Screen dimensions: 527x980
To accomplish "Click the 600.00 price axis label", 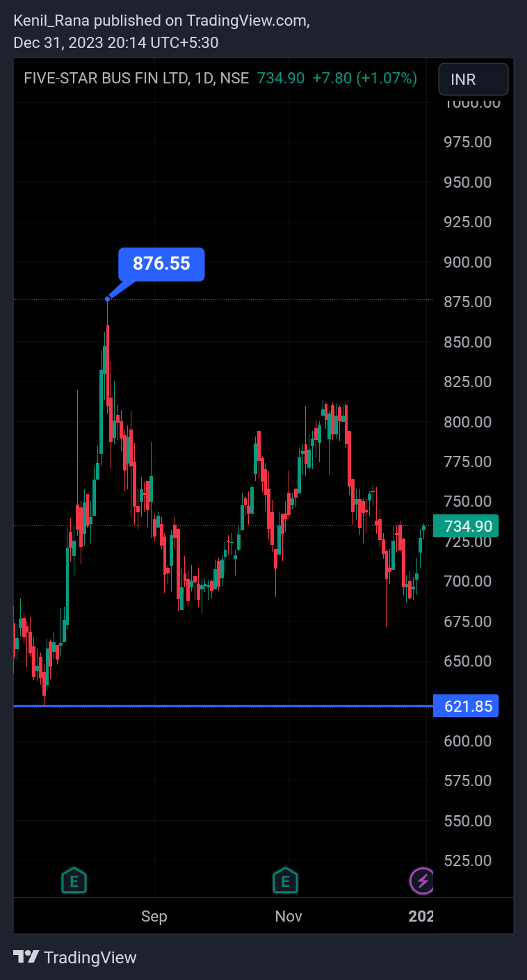I will coord(468,741).
